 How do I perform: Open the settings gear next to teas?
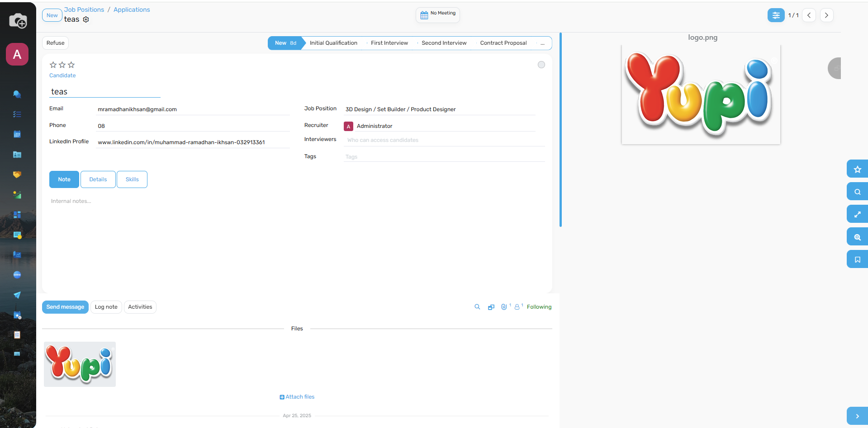[x=86, y=19]
